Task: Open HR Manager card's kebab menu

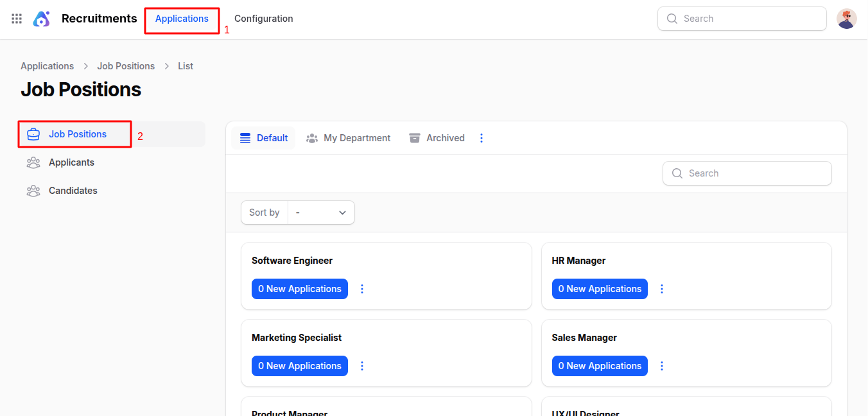Action: click(662, 289)
